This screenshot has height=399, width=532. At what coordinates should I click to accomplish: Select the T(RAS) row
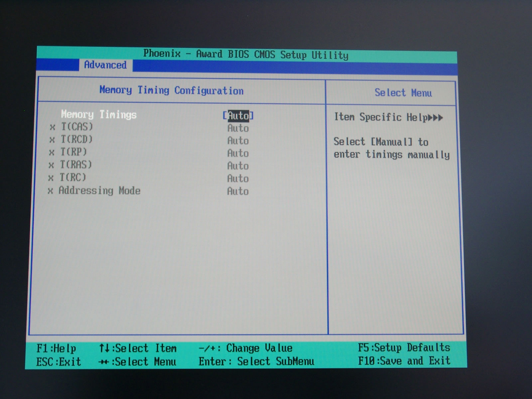tap(149, 165)
